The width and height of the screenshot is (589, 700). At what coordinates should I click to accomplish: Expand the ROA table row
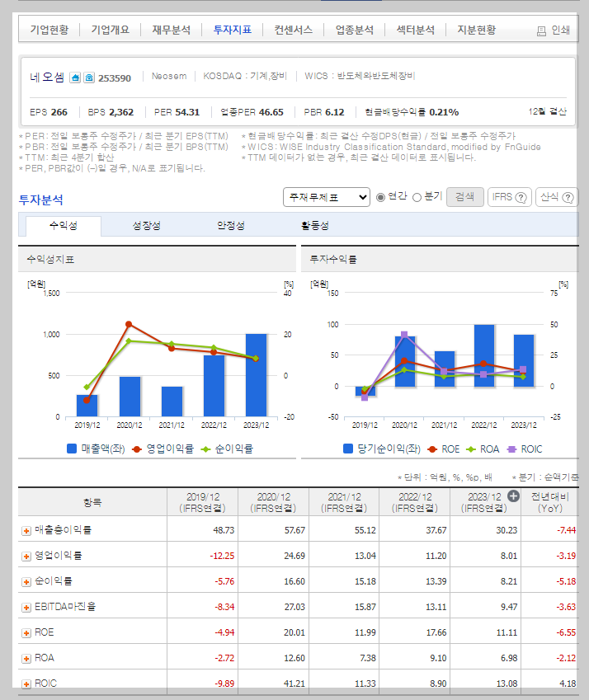[x=26, y=659]
